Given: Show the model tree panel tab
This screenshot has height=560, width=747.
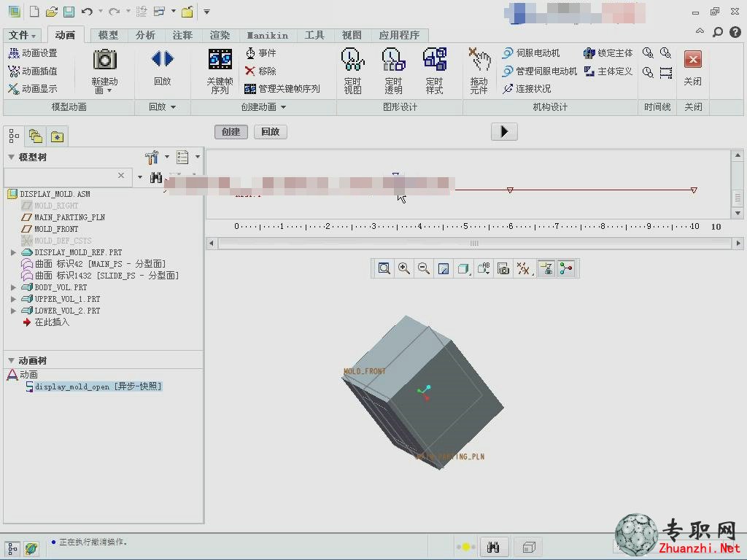Looking at the screenshot, I should pos(14,136).
